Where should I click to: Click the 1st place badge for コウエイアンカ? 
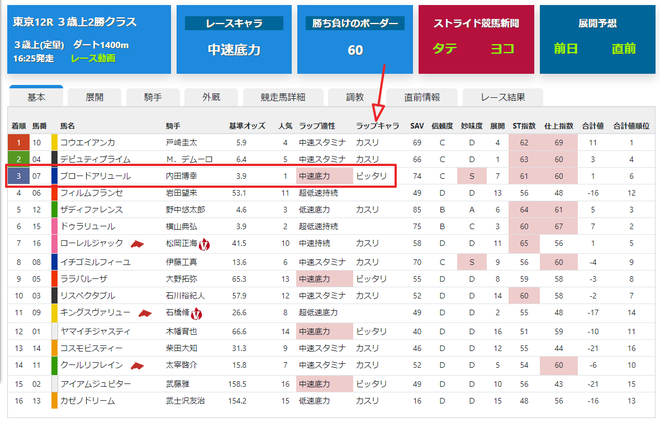19,143
